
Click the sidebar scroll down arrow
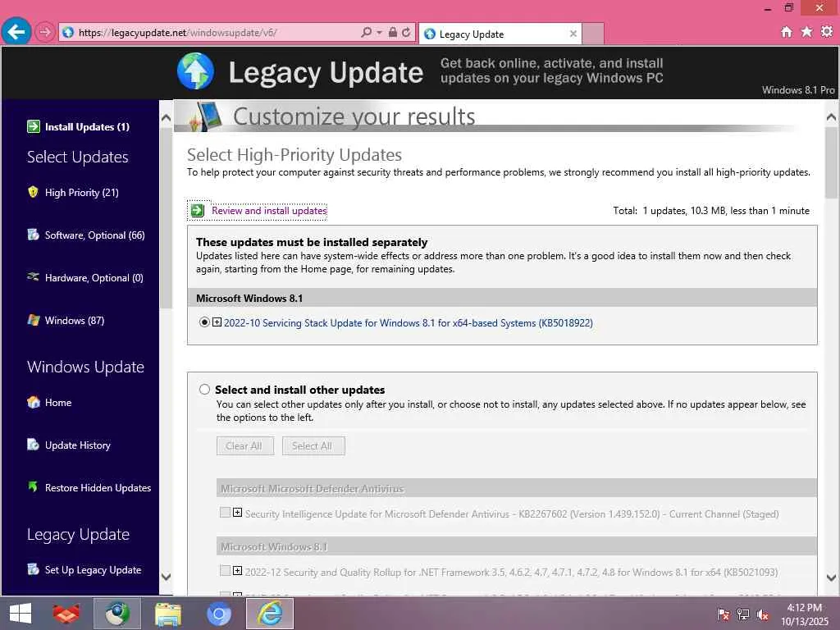coord(166,577)
